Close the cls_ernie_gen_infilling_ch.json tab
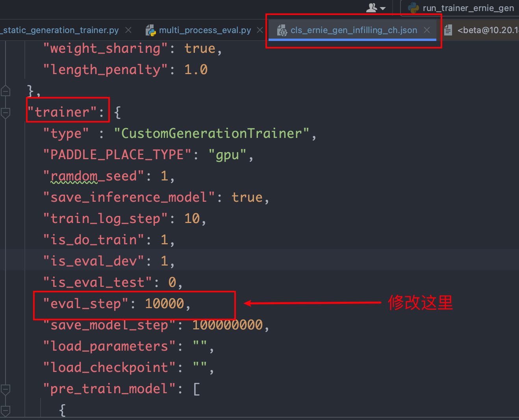The image size is (519, 420). coord(427,30)
